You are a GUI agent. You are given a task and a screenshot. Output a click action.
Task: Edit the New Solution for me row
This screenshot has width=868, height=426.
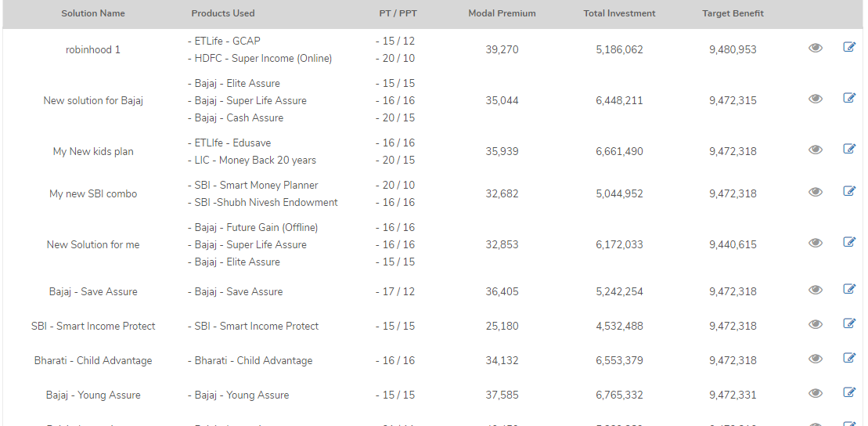[849, 242]
